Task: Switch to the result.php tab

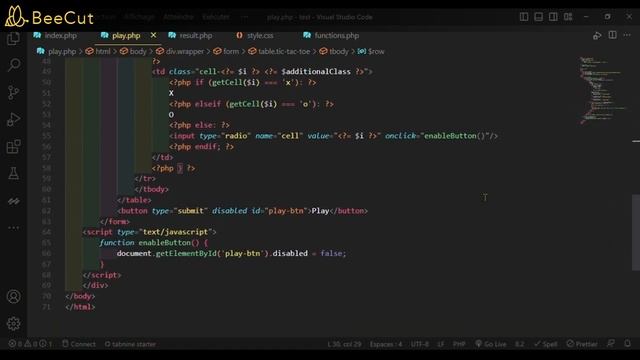Action: click(x=196, y=36)
